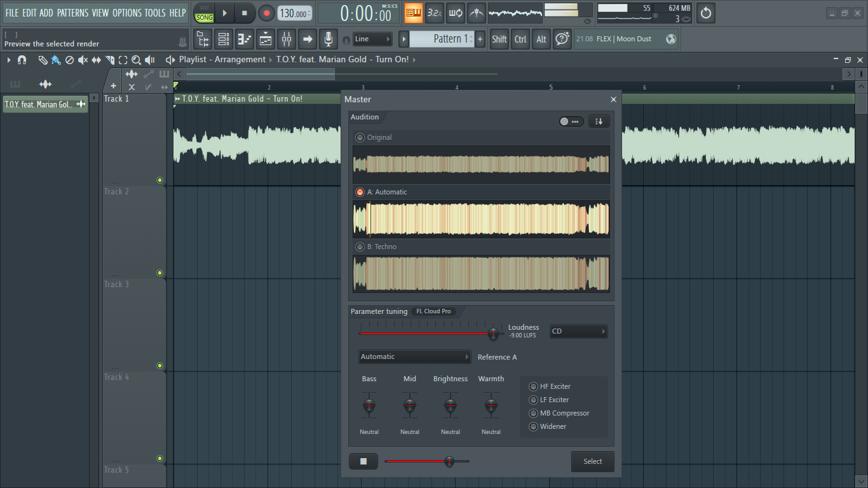
Task: Open the Pattern 1 selector
Action: pos(442,39)
